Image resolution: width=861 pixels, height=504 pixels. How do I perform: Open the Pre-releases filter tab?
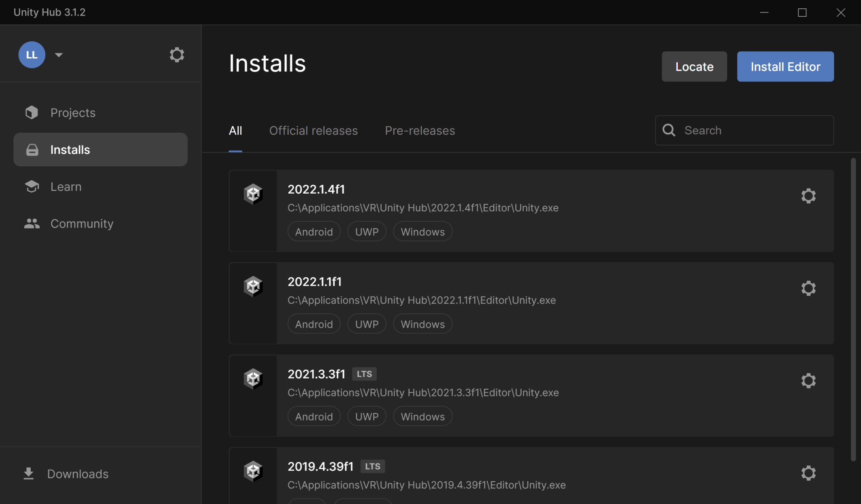(x=420, y=130)
